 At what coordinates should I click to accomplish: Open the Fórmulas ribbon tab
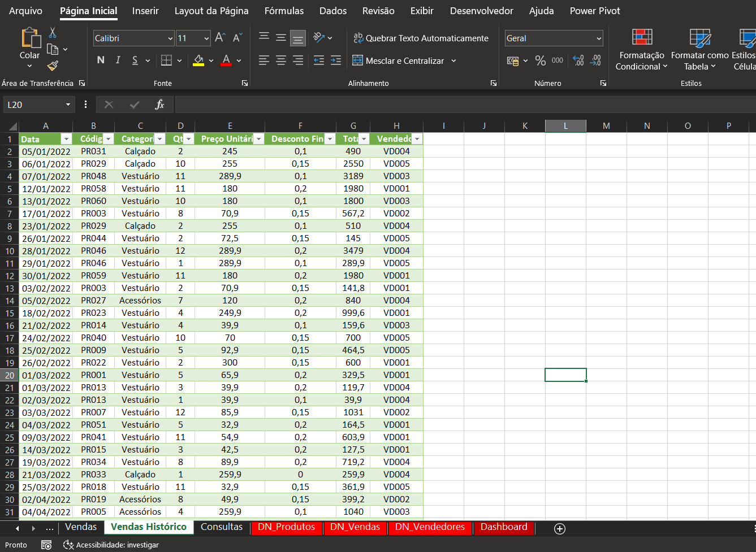click(x=284, y=11)
